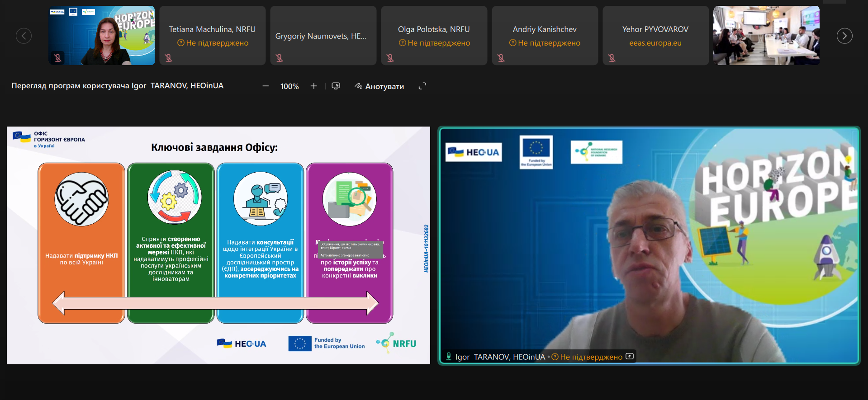Click the auto-generated alt text tooltip on slide

coord(351,250)
